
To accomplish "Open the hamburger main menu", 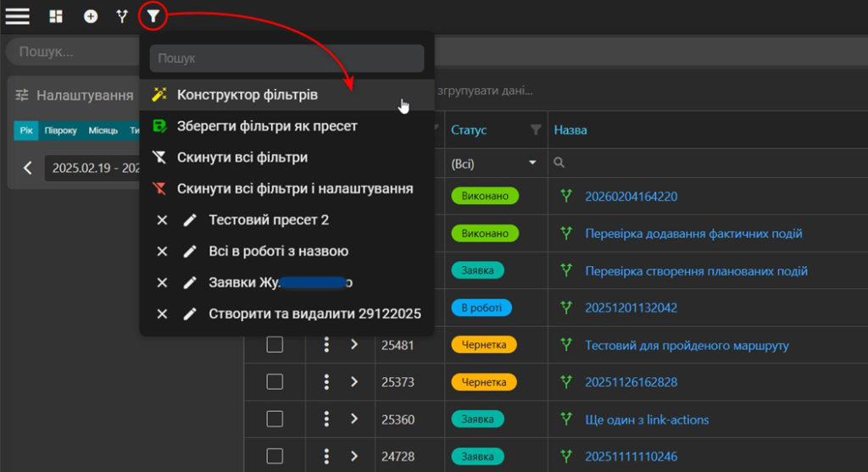I will (17, 16).
